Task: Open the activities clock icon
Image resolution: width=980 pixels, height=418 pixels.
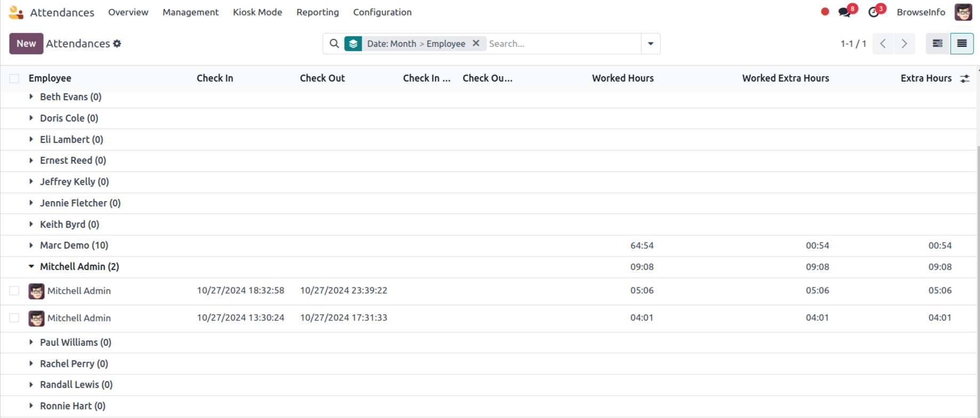Action: [x=873, y=12]
